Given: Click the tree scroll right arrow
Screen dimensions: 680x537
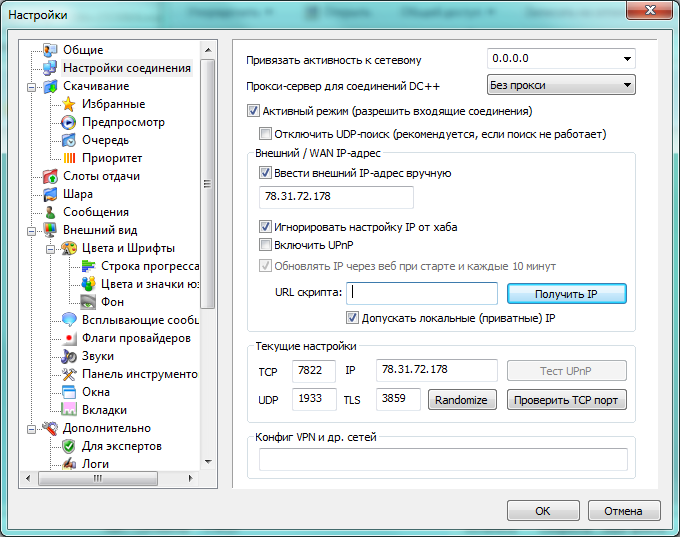Looking at the screenshot, I should (x=190, y=478).
